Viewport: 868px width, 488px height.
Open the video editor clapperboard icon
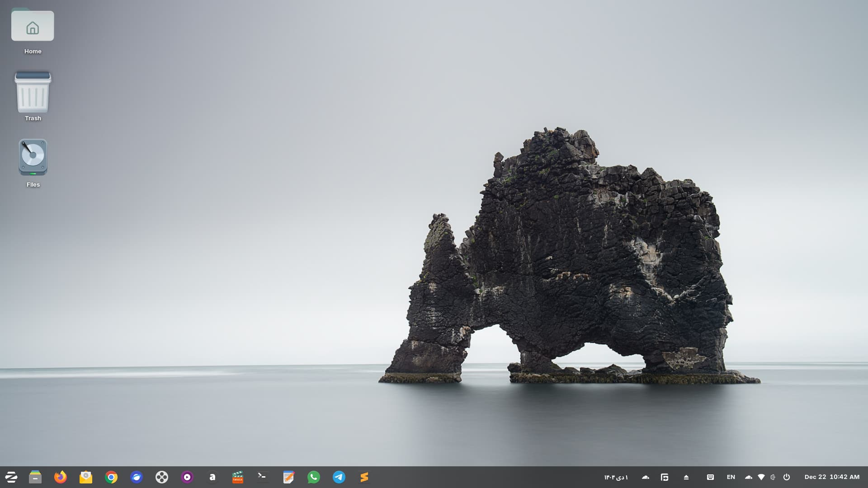237,477
